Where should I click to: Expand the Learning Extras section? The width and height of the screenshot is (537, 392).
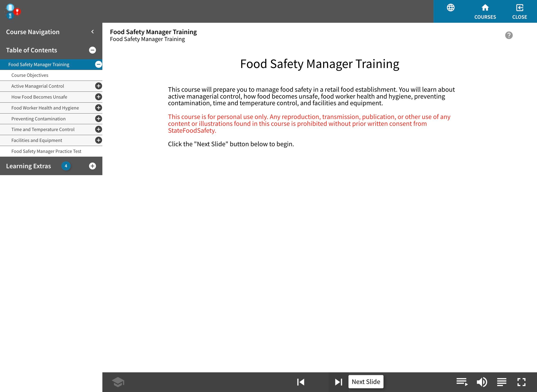(x=93, y=166)
